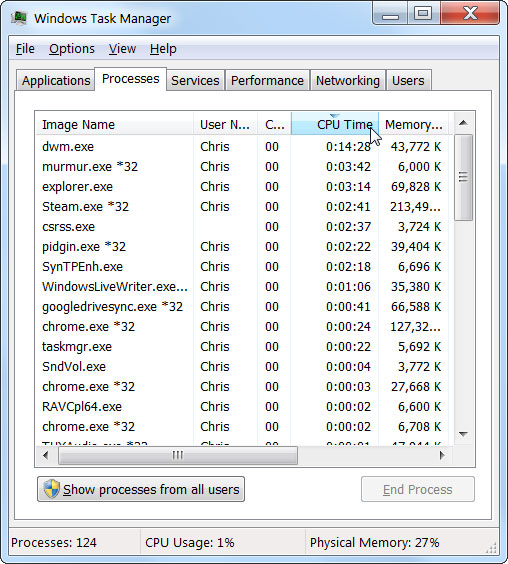Select the murmur.exe *32 process
The width and height of the screenshot is (508, 564).
tap(242, 167)
